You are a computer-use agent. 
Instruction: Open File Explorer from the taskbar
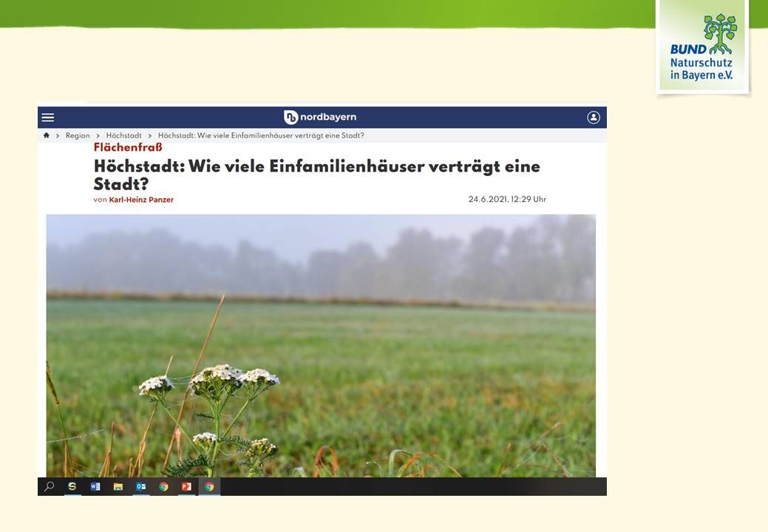point(118,486)
